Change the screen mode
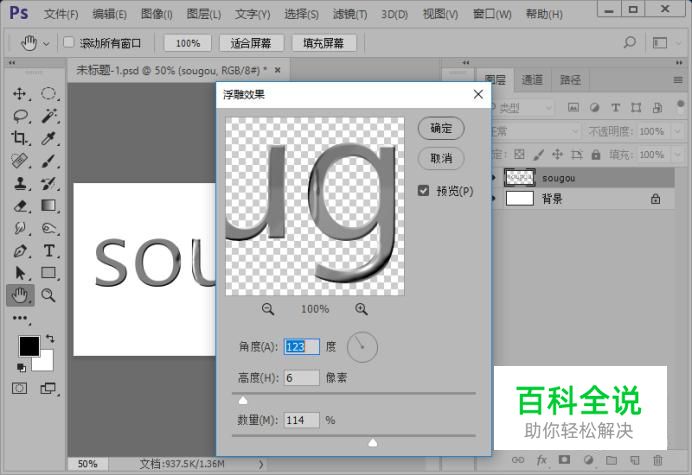The width and height of the screenshot is (692, 475). tap(48, 388)
